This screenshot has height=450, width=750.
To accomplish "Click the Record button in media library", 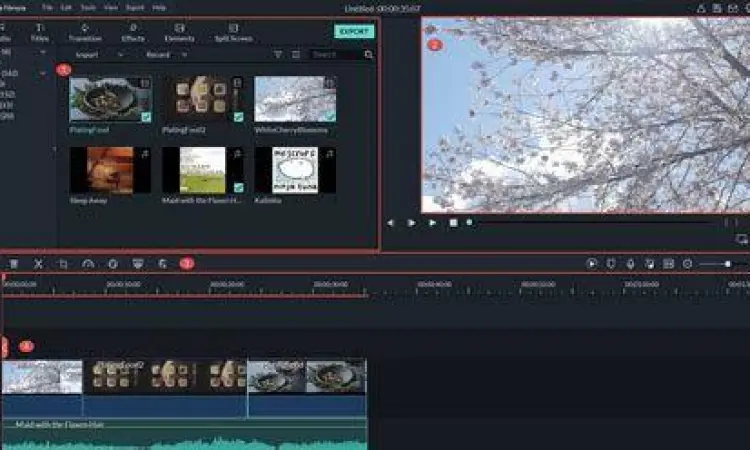I will [x=158, y=55].
